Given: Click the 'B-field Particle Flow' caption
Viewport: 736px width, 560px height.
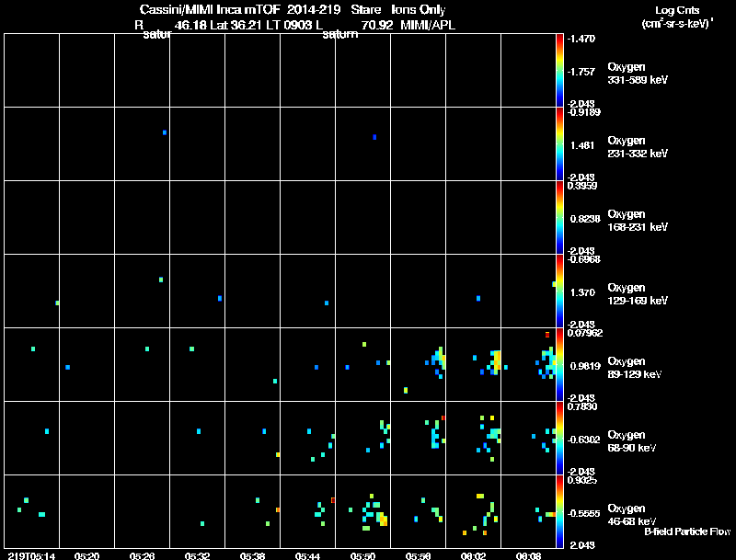Looking at the screenshot, I should point(687,531).
